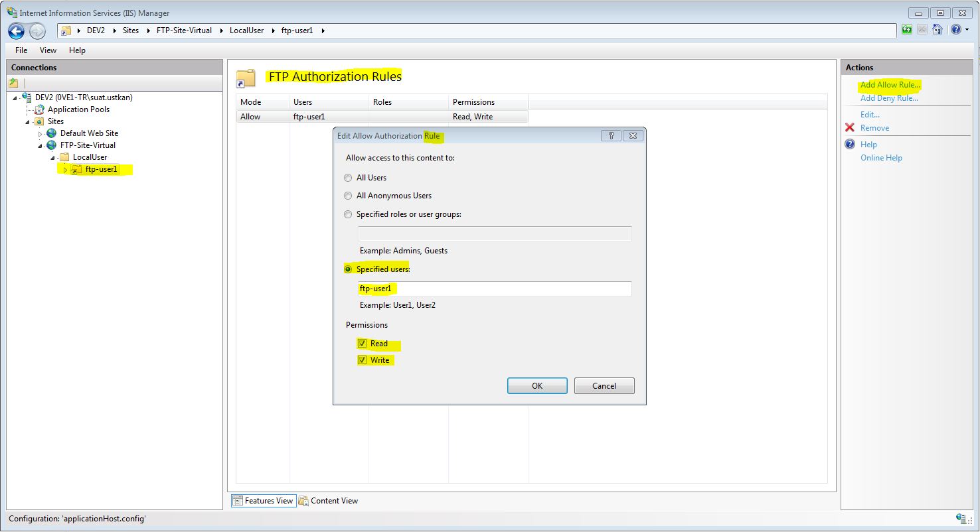Image resolution: width=980 pixels, height=532 pixels.
Task: Open the Online Help link
Action: 881,158
